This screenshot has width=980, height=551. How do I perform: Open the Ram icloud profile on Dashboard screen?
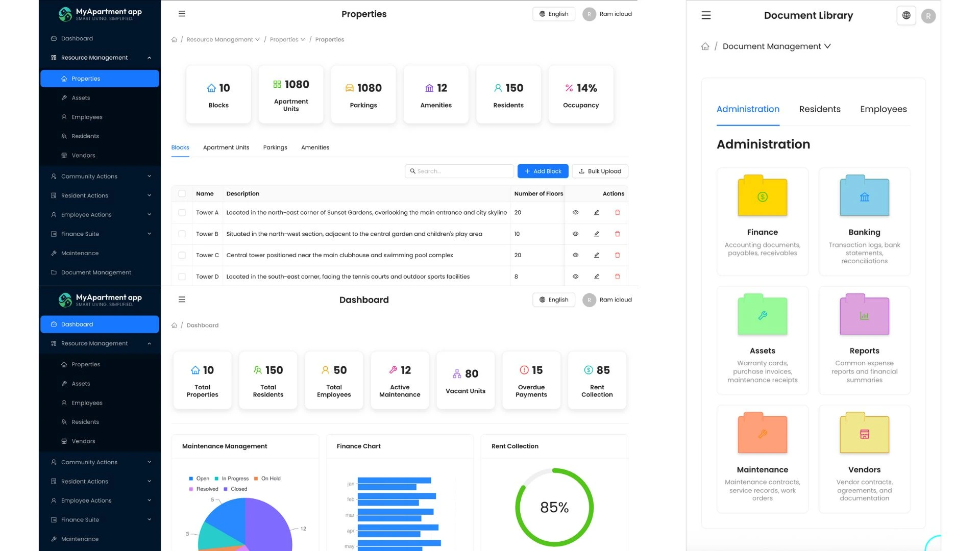point(607,299)
